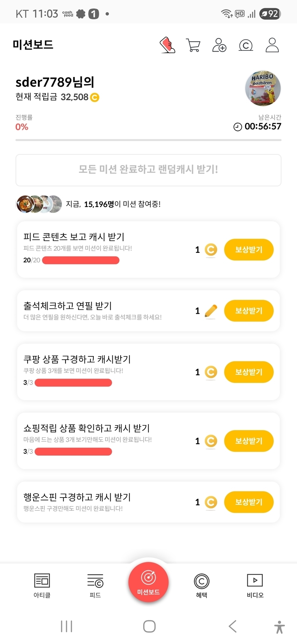297x644 pixels.
Task: Open the shopping cart icon
Action: 193,45
